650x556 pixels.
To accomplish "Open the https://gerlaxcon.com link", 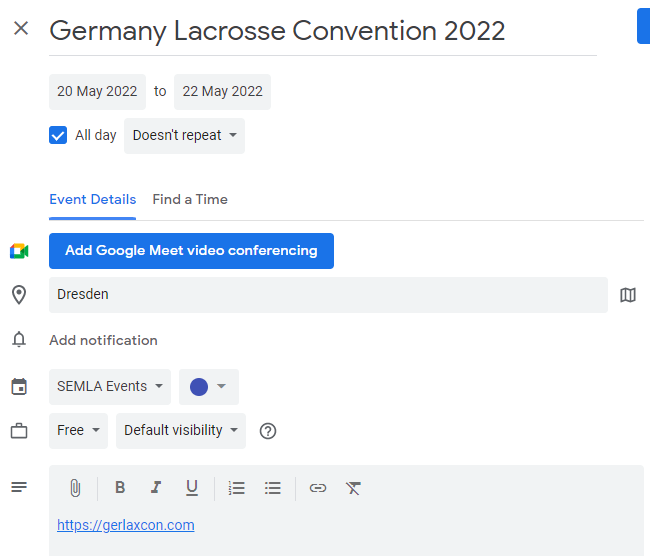I will tap(126, 525).
